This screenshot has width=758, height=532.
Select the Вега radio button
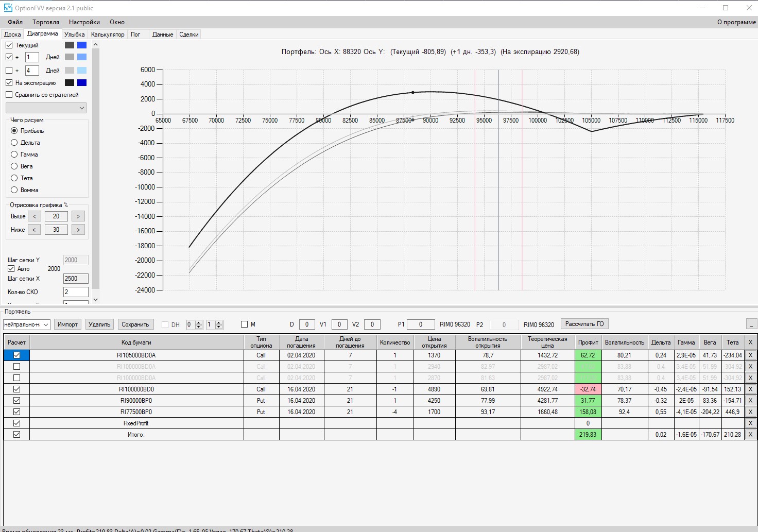(14, 166)
